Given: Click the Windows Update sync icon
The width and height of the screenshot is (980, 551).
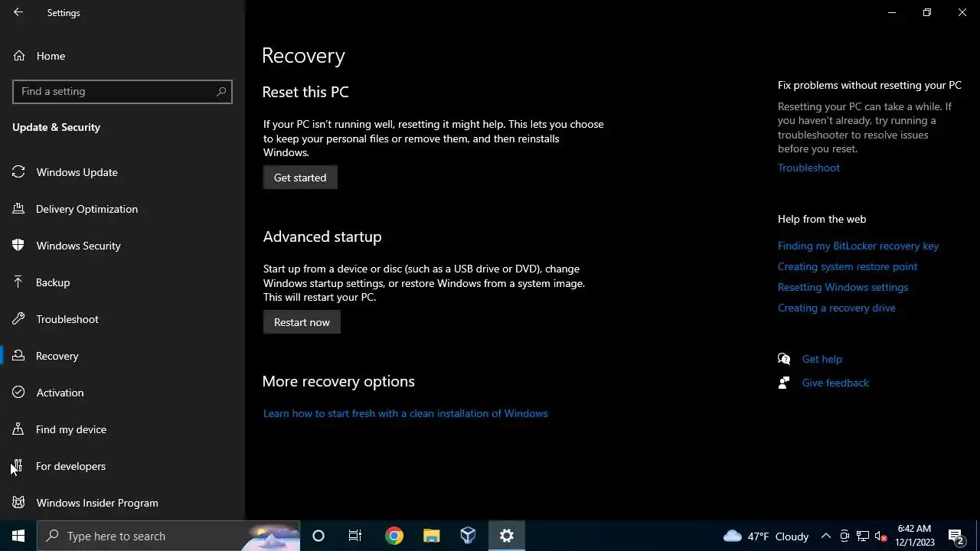Looking at the screenshot, I should click(x=18, y=172).
